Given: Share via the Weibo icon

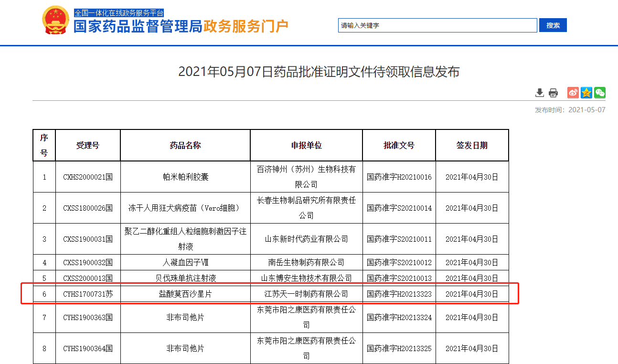Looking at the screenshot, I should coord(573,93).
